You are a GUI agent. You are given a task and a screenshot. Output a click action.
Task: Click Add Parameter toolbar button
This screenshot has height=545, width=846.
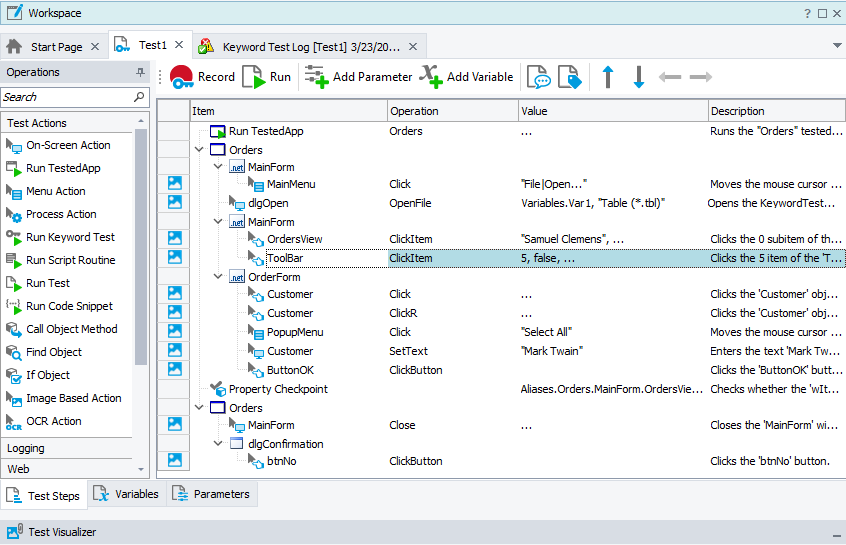tap(358, 77)
